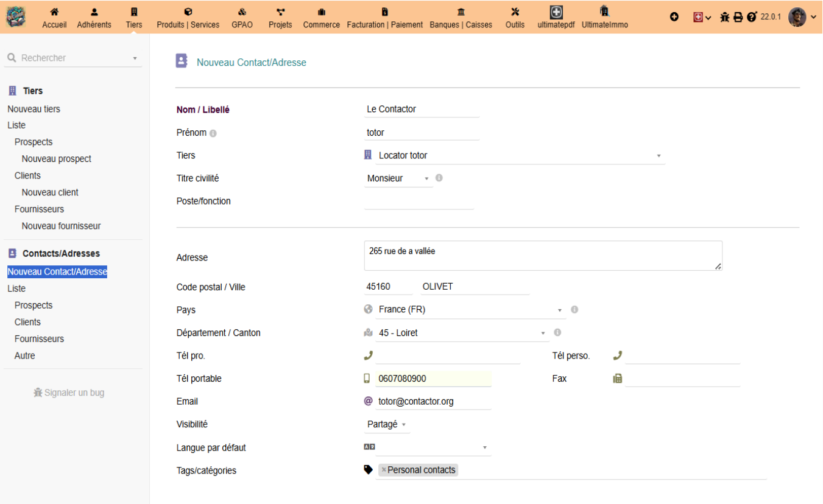Screen dimensions: 823x504
Task: Click the building icon beside Locator totor
Action: [368, 155]
